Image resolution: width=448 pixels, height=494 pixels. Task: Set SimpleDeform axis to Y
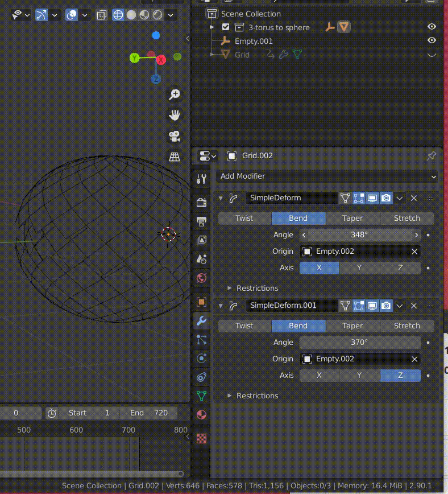click(x=359, y=268)
